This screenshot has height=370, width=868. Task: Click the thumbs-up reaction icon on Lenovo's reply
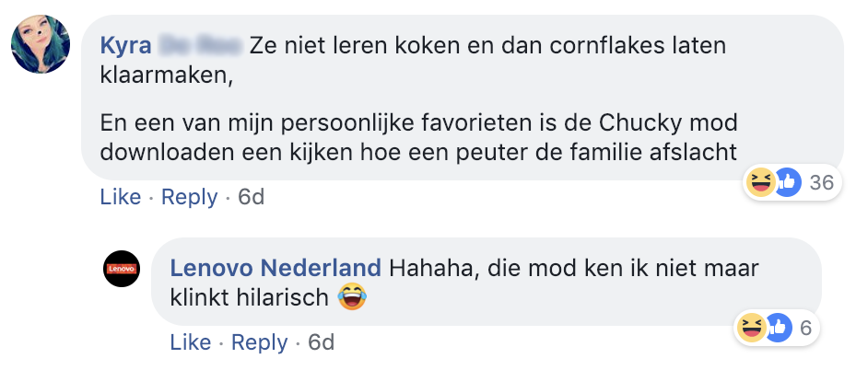click(776, 326)
